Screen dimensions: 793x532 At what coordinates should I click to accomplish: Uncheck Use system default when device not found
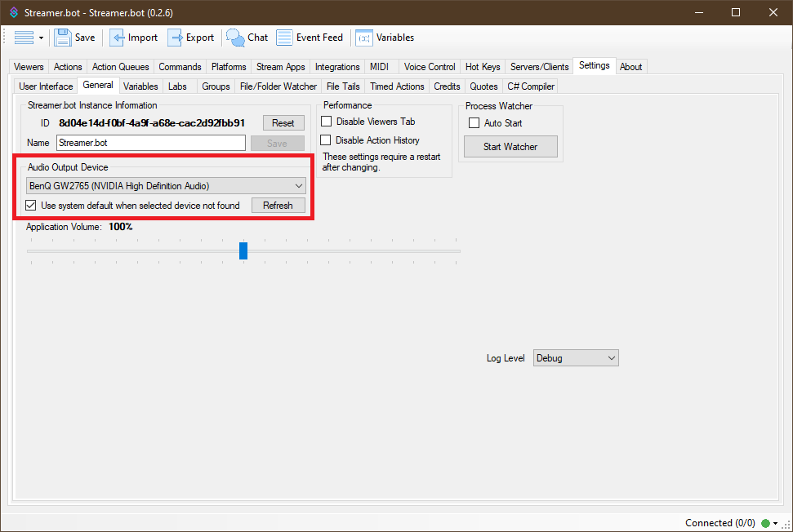point(31,205)
